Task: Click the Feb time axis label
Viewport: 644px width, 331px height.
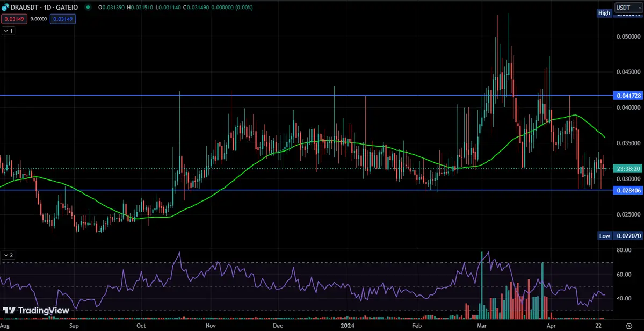Action: tap(417, 325)
